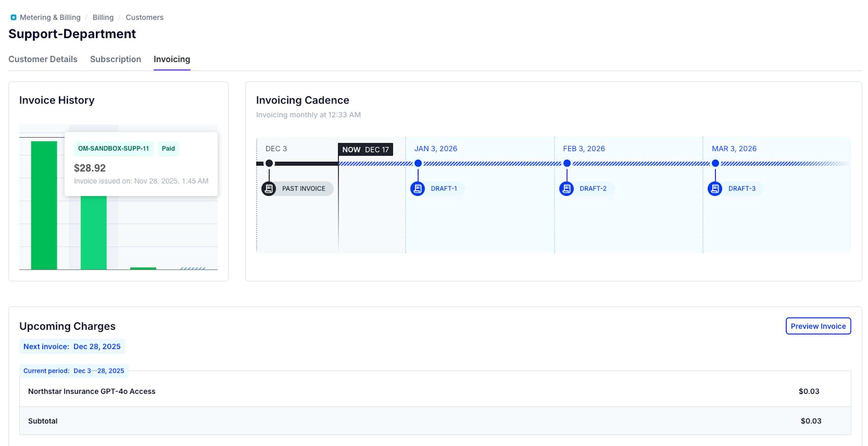Click the Dec 3 timeline dot
Image resolution: width=868 pixels, height=446 pixels.
269,163
